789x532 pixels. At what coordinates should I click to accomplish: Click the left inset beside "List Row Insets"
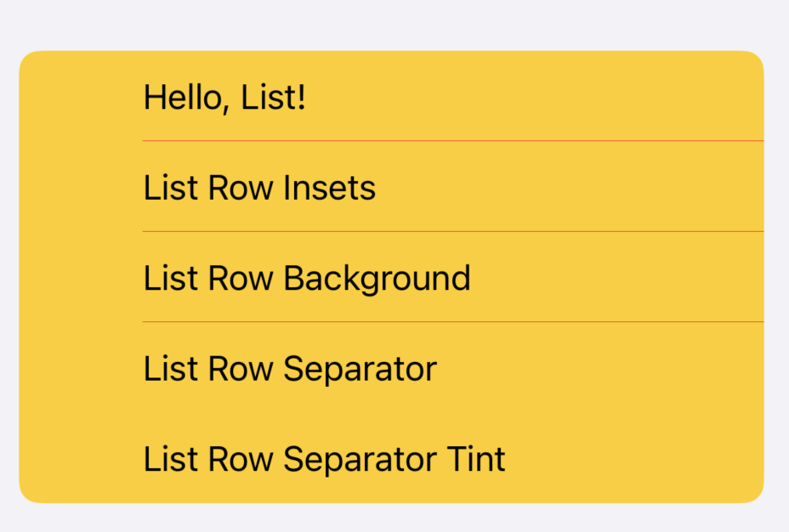80,188
